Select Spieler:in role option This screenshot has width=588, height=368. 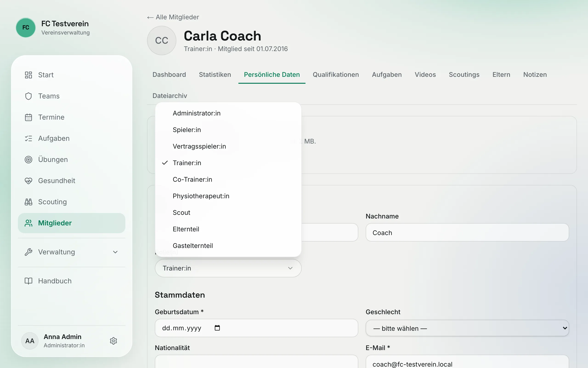point(228,130)
